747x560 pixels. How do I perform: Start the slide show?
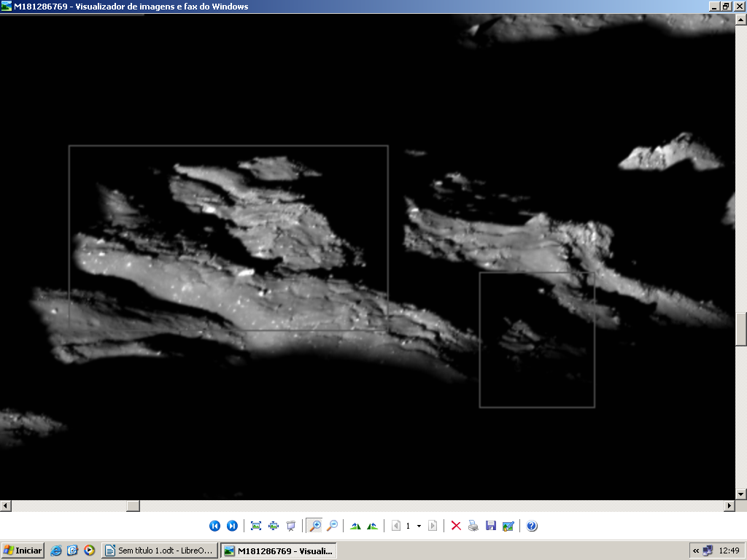click(291, 526)
